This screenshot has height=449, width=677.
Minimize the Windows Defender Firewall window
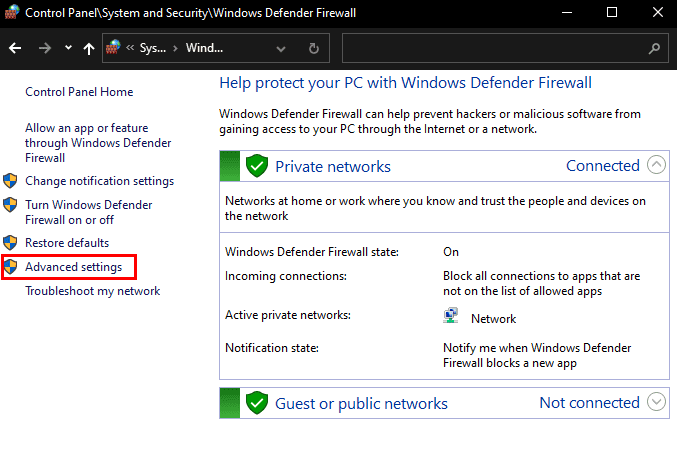click(x=567, y=13)
